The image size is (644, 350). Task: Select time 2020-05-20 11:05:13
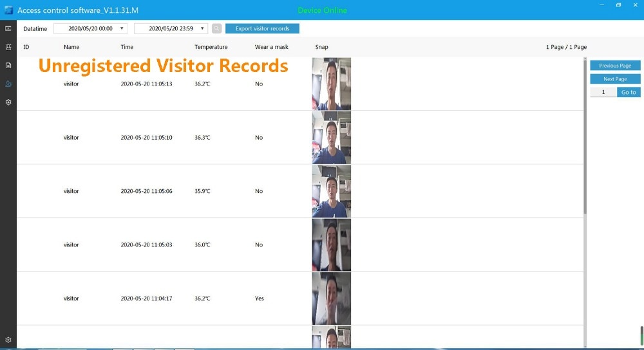tap(146, 84)
